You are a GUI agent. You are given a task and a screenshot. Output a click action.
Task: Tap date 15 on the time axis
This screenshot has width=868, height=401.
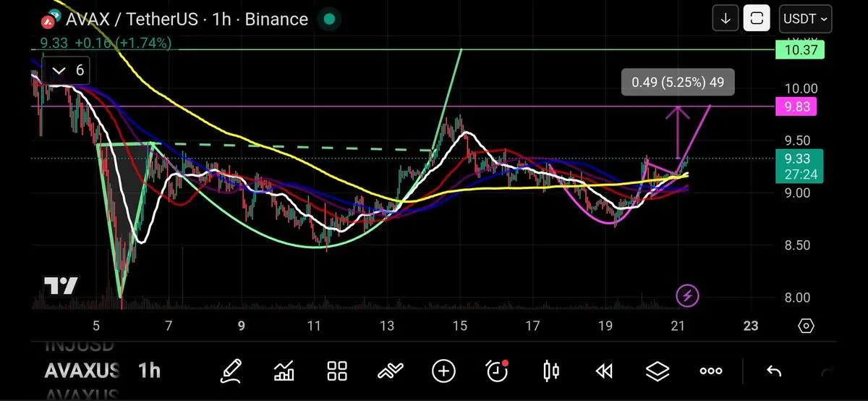(x=460, y=326)
